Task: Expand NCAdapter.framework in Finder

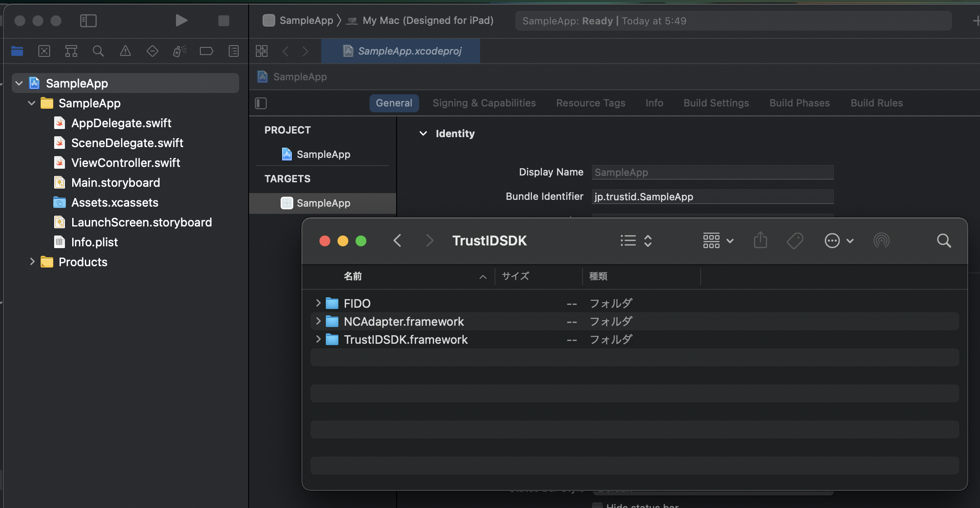Action: pos(318,321)
